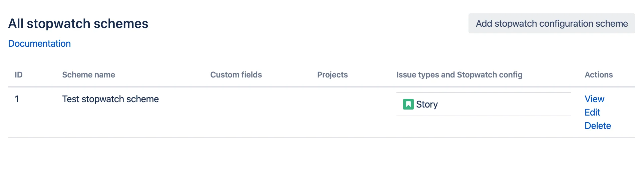
Task: Click the Custom fields column header
Action: 236,75
